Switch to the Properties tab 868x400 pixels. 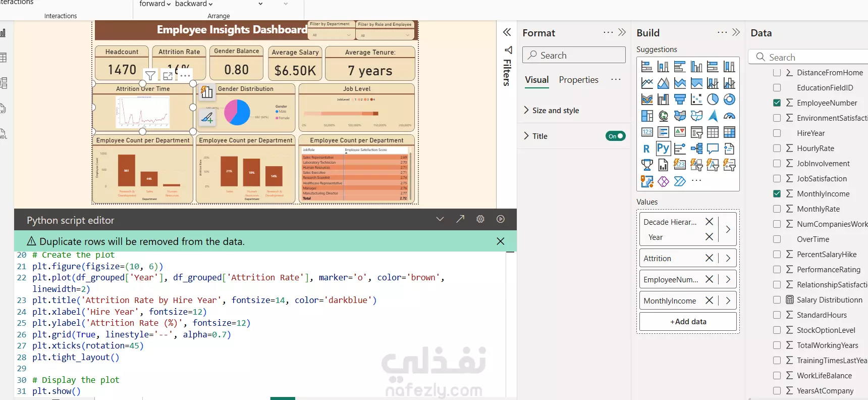[x=578, y=80]
